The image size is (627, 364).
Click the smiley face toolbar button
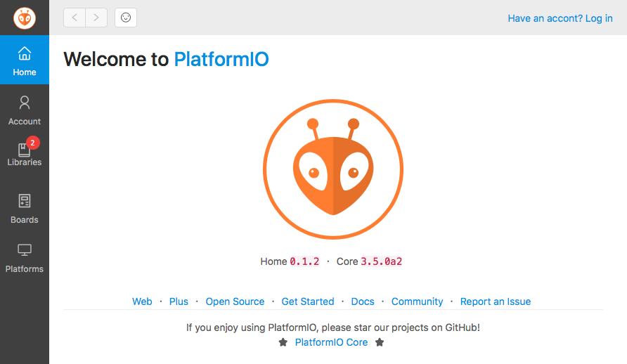tap(126, 18)
